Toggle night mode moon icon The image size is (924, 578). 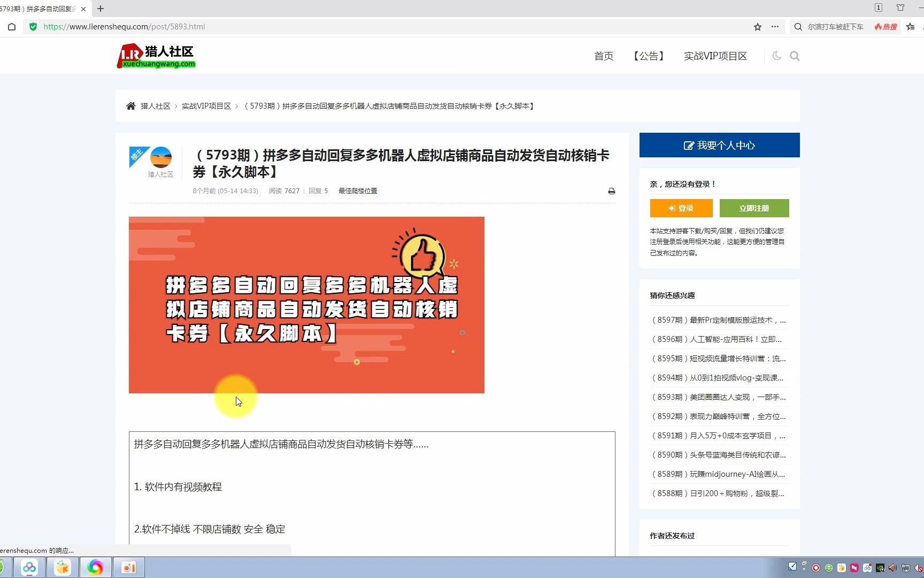click(x=777, y=56)
